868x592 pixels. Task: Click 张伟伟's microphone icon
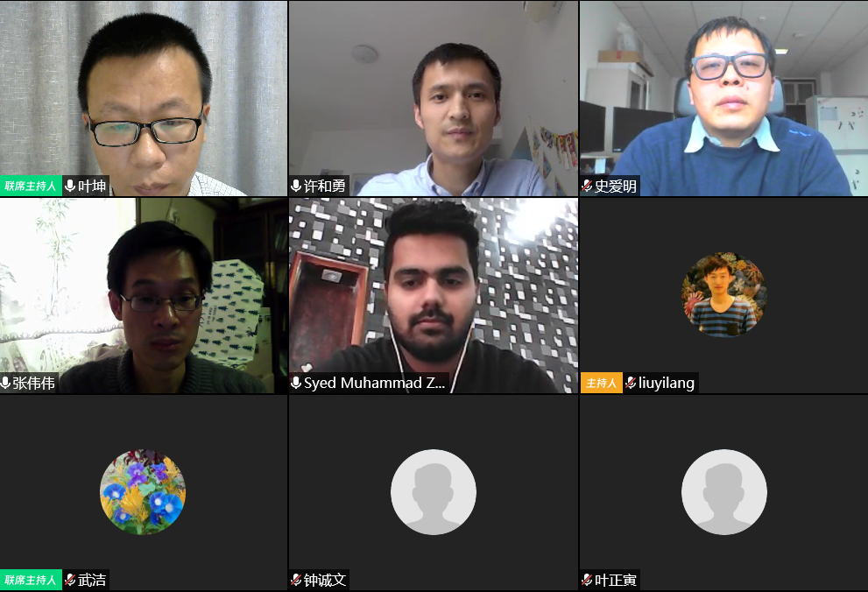[5, 383]
